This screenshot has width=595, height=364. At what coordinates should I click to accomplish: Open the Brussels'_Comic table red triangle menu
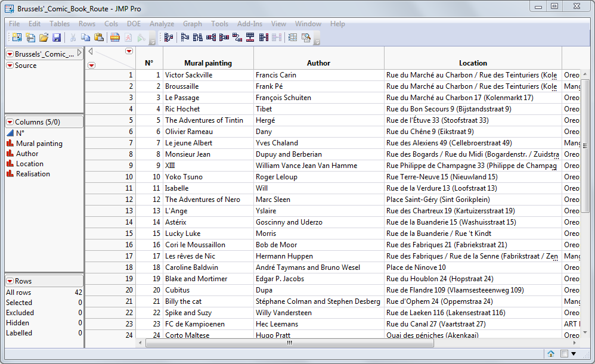pos(10,54)
